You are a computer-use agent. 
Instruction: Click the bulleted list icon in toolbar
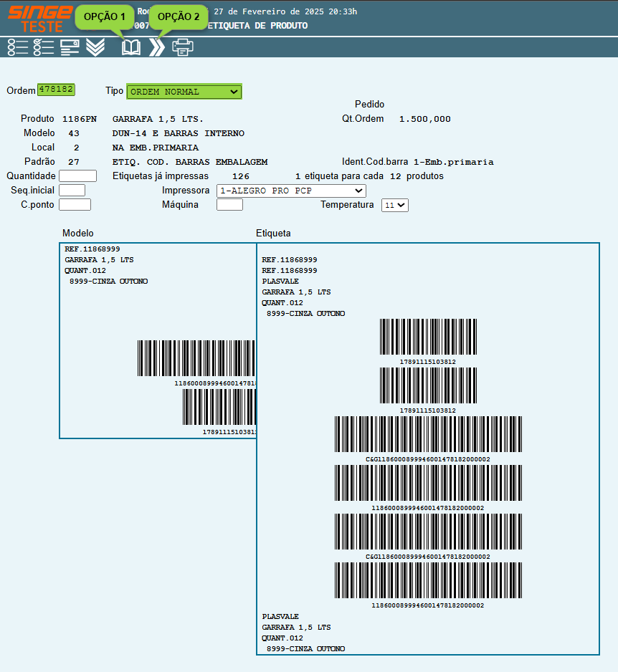17,47
